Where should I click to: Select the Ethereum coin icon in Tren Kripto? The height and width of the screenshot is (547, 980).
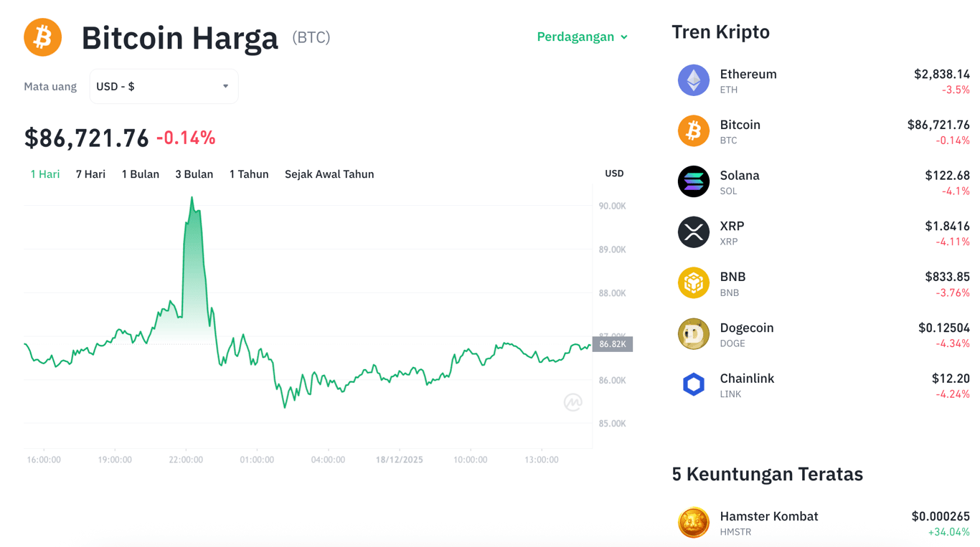tap(693, 80)
